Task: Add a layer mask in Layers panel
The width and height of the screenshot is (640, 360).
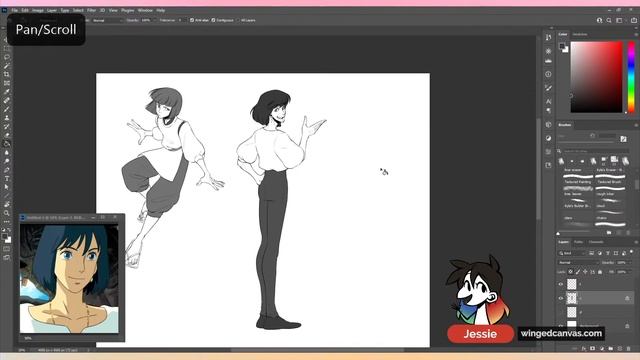Action: pos(593,349)
